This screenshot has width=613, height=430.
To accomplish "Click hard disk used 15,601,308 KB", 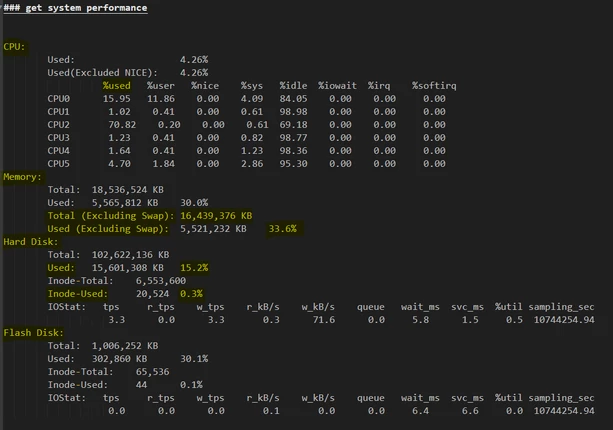I will click(x=127, y=268).
